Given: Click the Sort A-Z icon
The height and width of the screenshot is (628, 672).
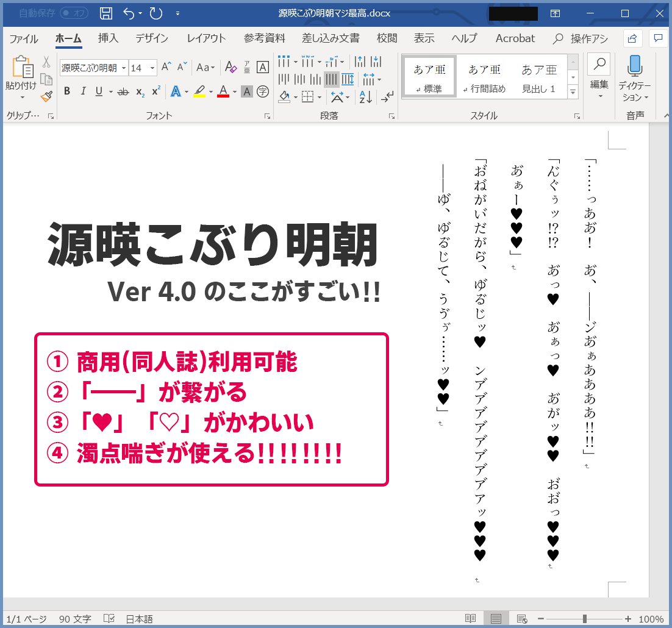Looking at the screenshot, I should point(366,96).
